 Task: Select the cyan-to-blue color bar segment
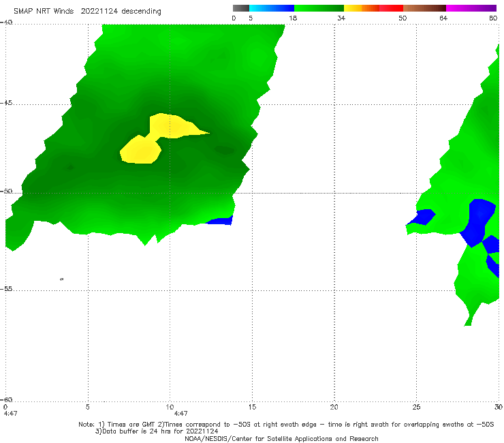point(272,8)
